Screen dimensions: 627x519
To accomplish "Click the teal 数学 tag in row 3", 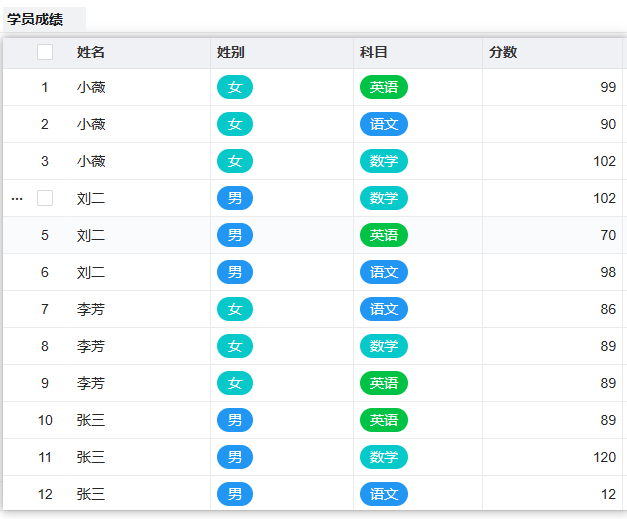I will (x=384, y=162).
